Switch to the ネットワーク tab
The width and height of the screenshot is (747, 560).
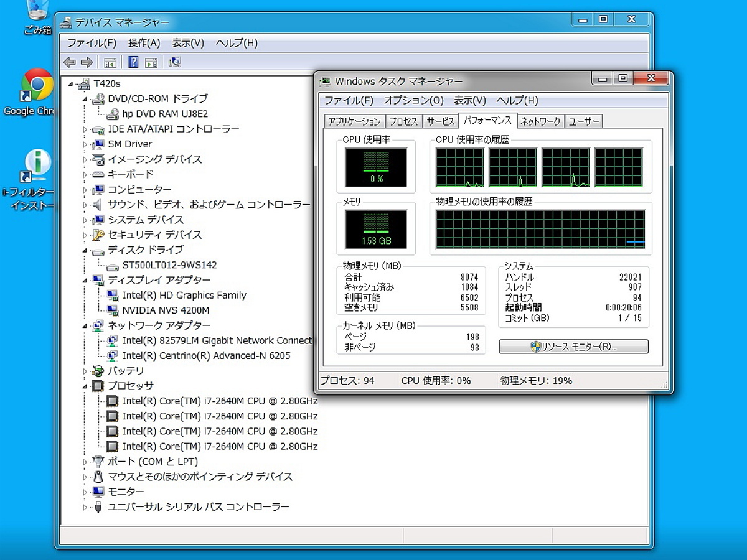[540, 122]
